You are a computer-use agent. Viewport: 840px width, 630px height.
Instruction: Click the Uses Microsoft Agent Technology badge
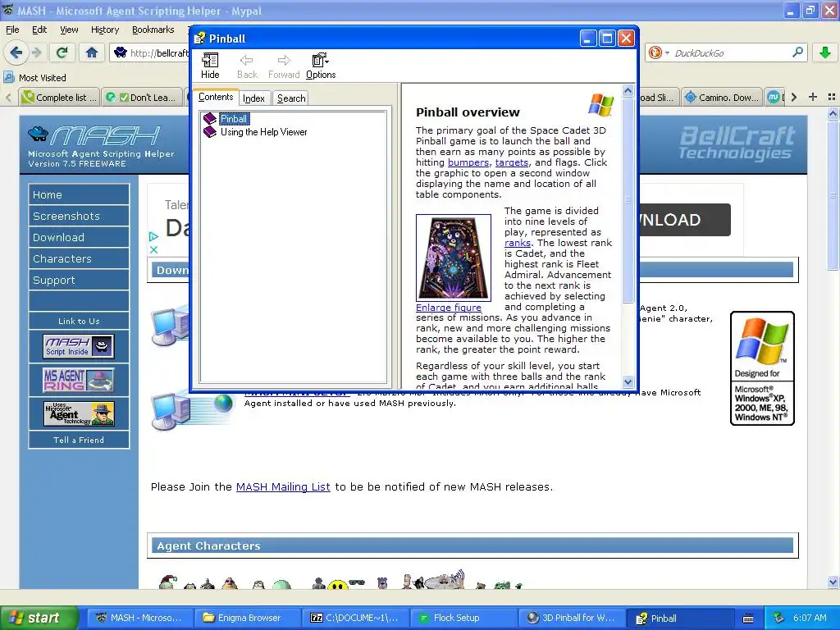pos(79,413)
